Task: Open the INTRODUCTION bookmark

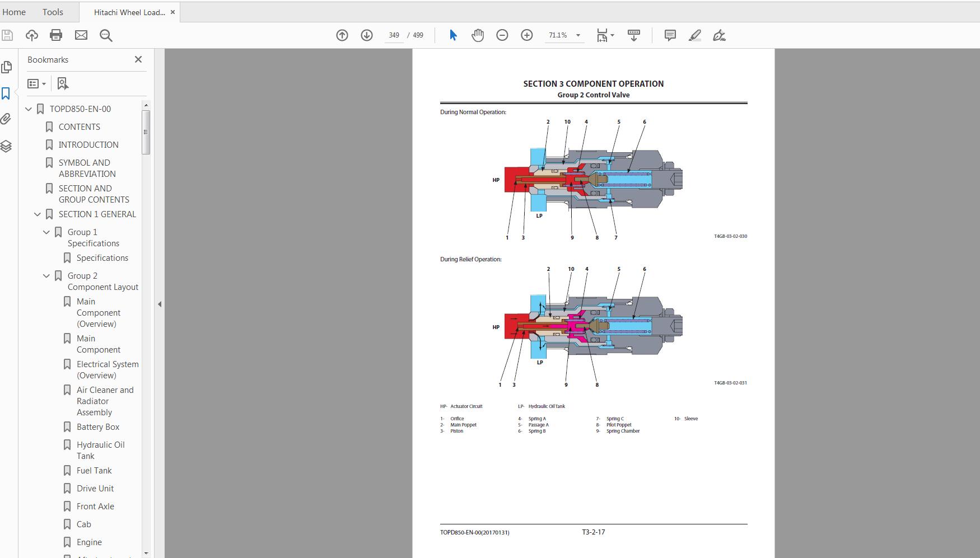Action: coord(88,144)
